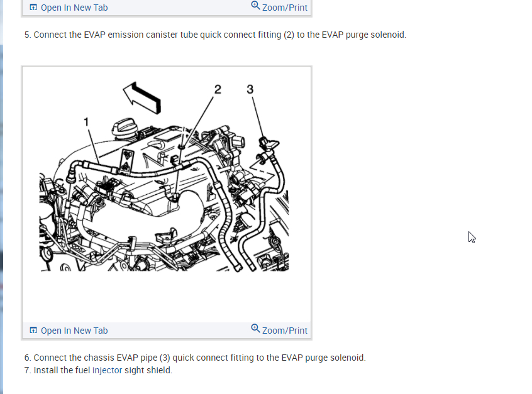532x394 pixels.
Task: Open the top image via the Open In New Tab text
Action: click(74, 8)
